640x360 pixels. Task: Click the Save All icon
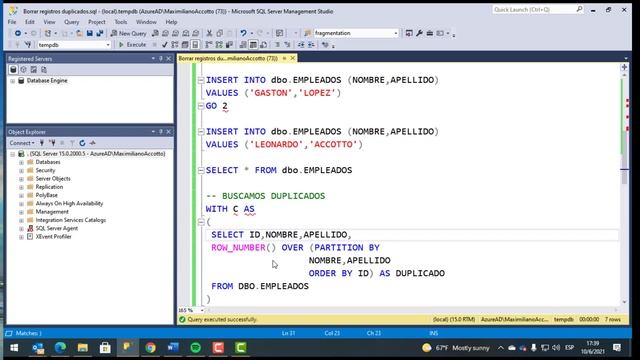pyautogui.click(x=100, y=33)
